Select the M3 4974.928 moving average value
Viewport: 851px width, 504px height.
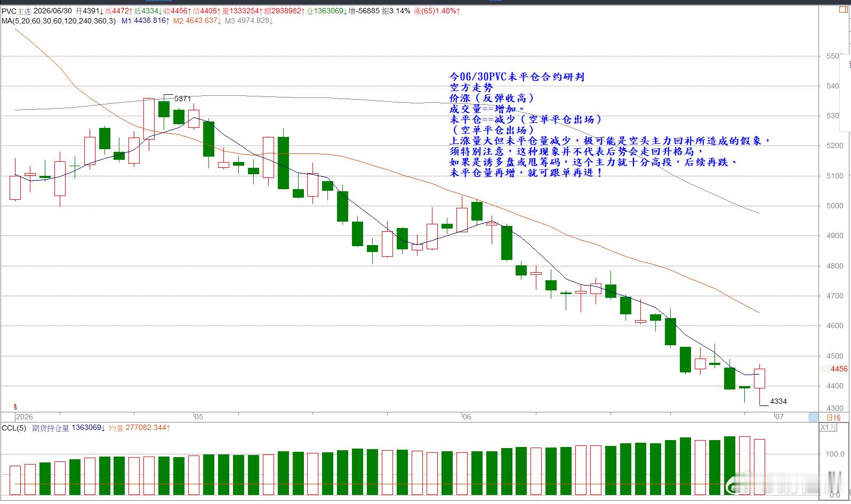point(249,21)
